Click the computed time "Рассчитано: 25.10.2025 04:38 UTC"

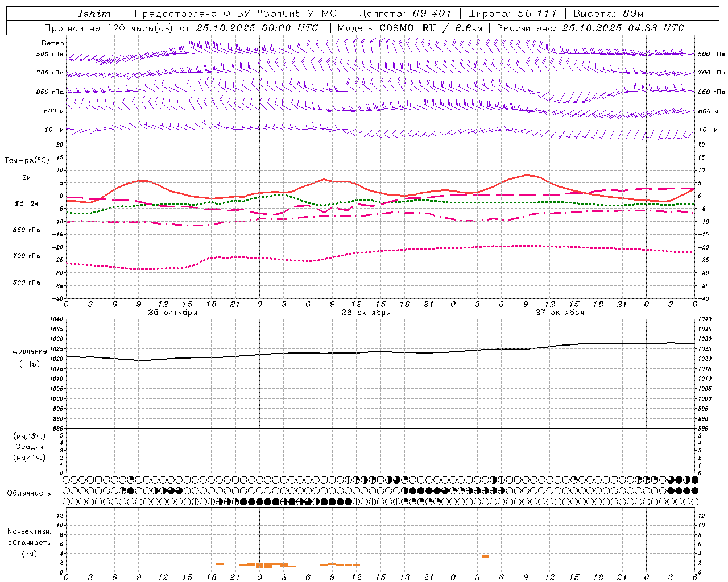tap(590, 28)
